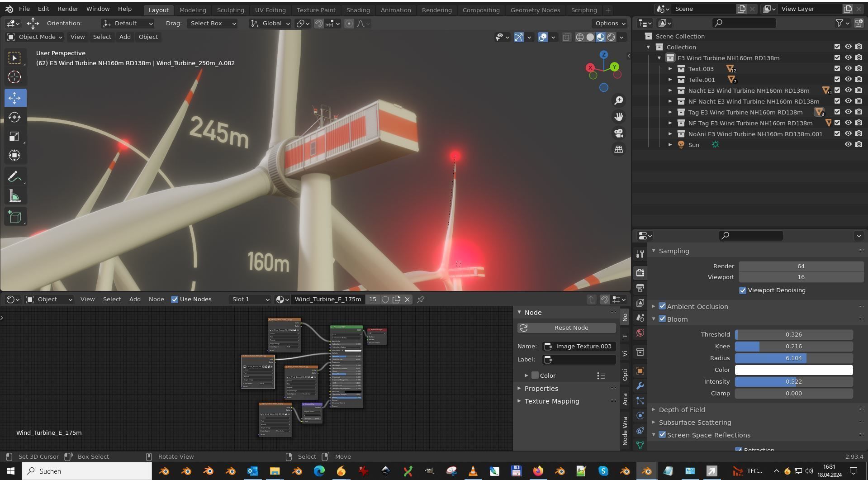Select the Annotate tool
The image size is (868, 480).
[x=14, y=176]
